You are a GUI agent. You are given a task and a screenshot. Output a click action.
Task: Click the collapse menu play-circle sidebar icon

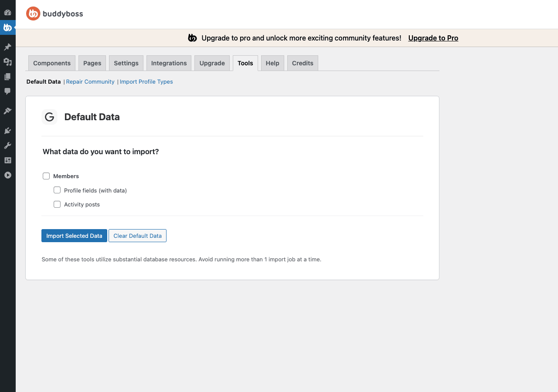pyautogui.click(x=7, y=175)
